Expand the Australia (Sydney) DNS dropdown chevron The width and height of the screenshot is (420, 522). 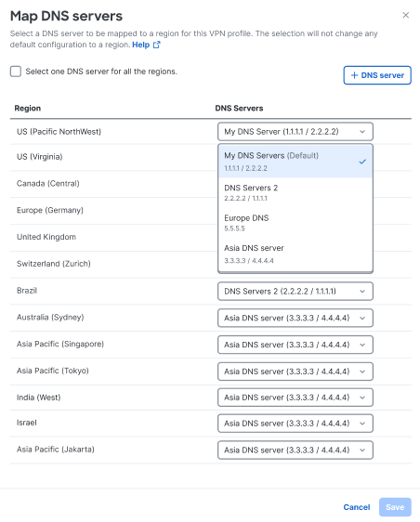click(x=362, y=319)
